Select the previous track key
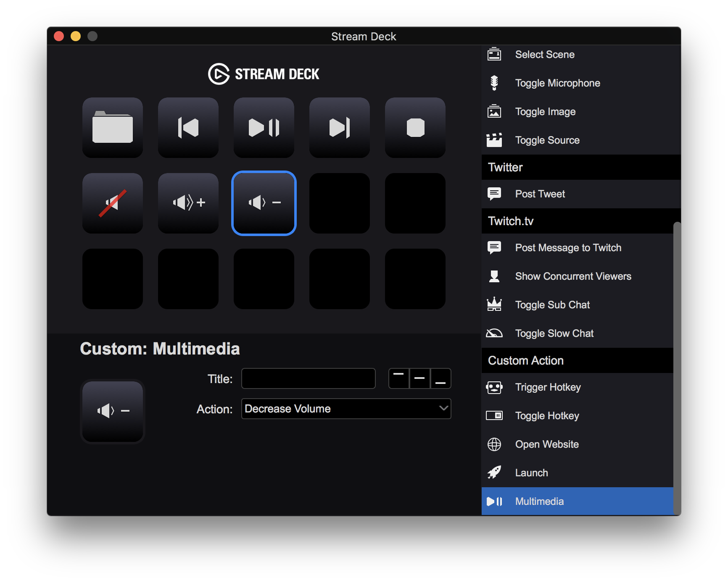Screen dimensions: 728x583 pyautogui.click(x=188, y=128)
